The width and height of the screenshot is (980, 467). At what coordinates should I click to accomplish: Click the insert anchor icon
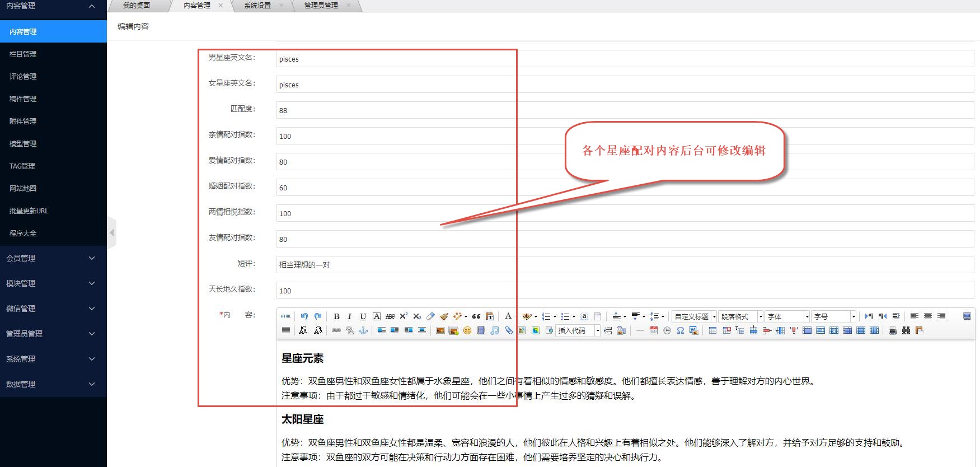coord(363,331)
